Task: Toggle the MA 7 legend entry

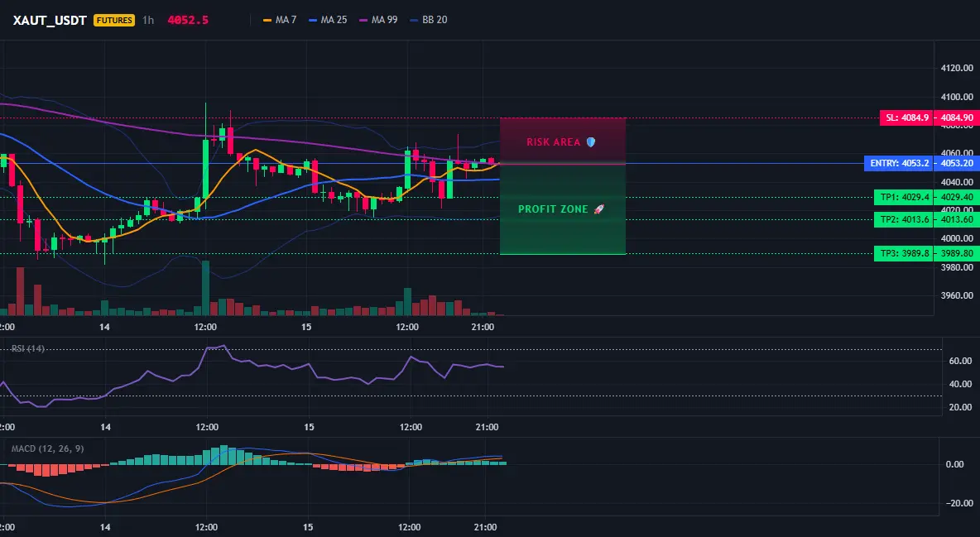Action: [x=280, y=20]
